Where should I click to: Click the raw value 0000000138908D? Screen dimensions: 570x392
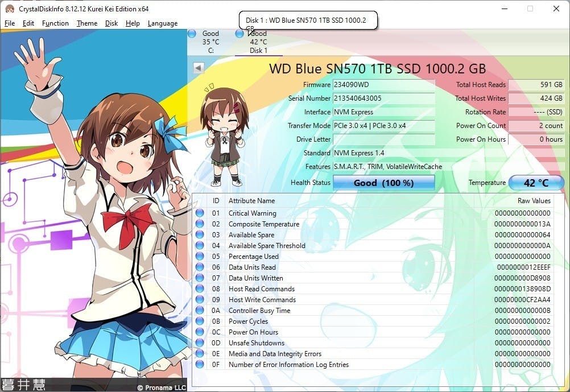point(522,288)
